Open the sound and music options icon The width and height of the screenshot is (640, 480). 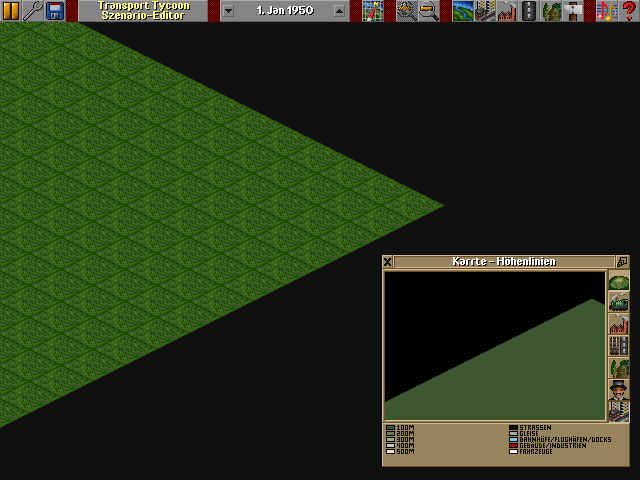(x=607, y=11)
